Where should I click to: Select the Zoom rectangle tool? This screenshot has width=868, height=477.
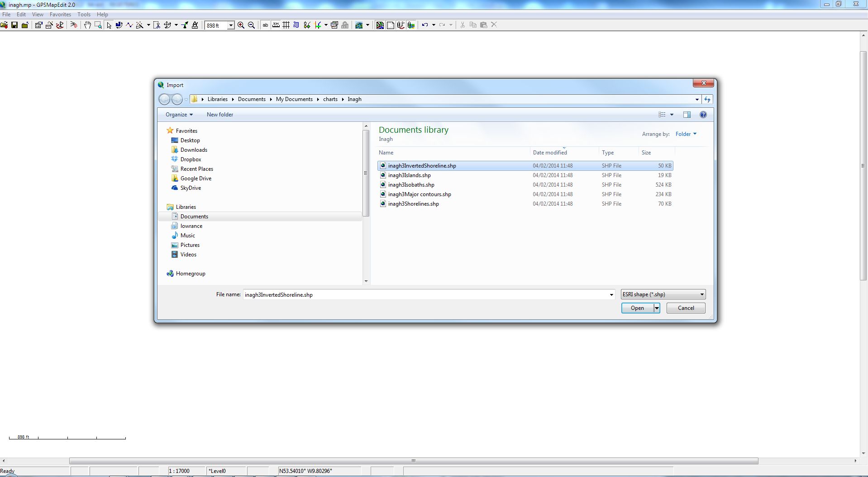(98, 25)
